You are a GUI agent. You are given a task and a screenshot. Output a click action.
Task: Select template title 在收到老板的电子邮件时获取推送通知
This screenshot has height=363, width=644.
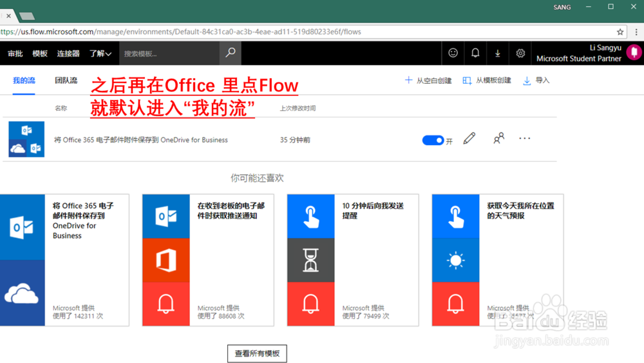point(231,210)
